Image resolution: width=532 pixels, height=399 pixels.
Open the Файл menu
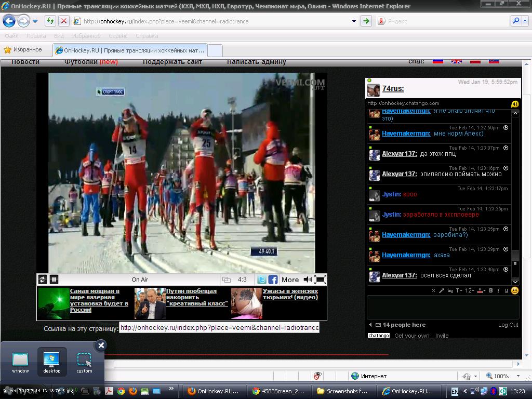pos(11,36)
